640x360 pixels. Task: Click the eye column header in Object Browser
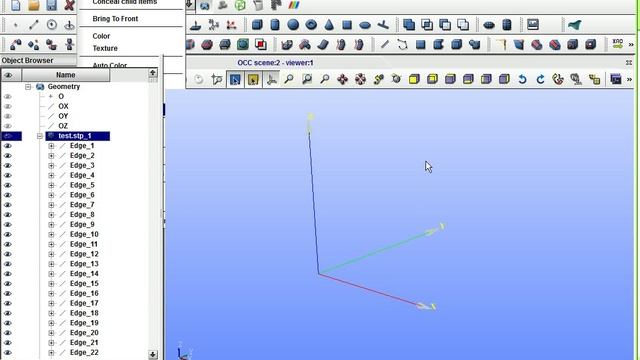tap(9, 75)
